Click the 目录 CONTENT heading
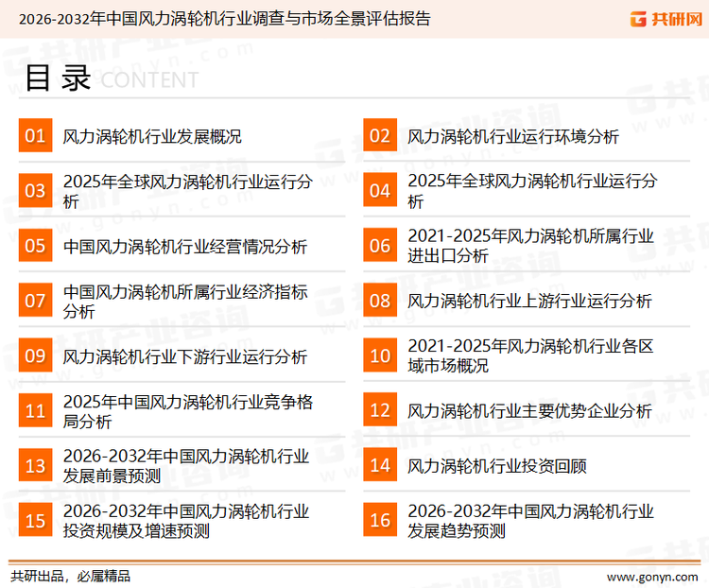 [x=111, y=79]
